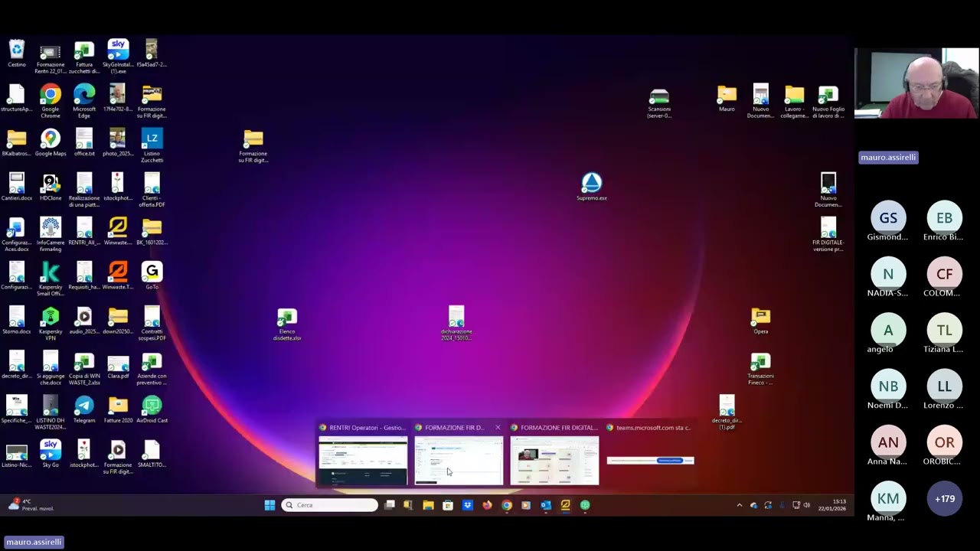The height and width of the screenshot is (551, 980).
Task: Select the Sky Go desktop shortcut
Action: (x=51, y=453)
